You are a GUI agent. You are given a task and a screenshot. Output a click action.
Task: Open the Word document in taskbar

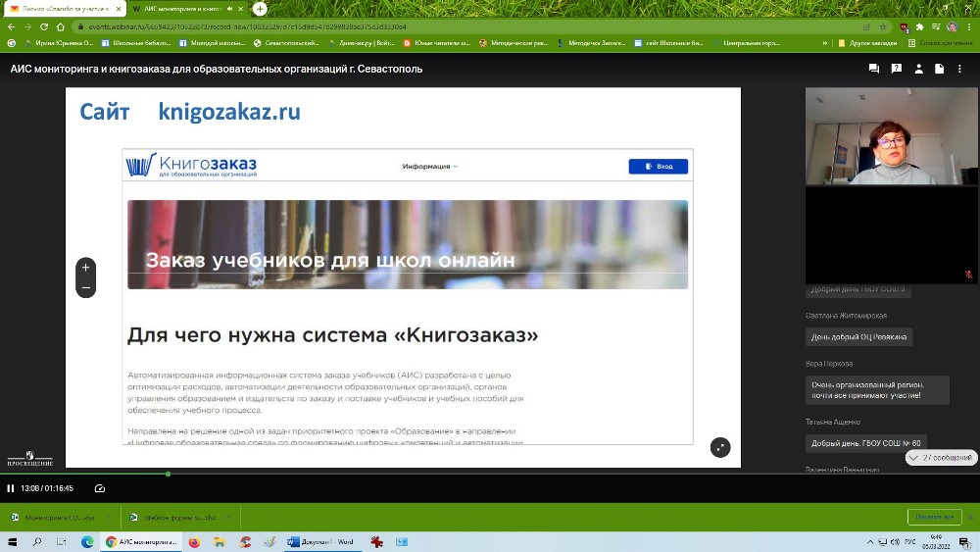(320, 541)
